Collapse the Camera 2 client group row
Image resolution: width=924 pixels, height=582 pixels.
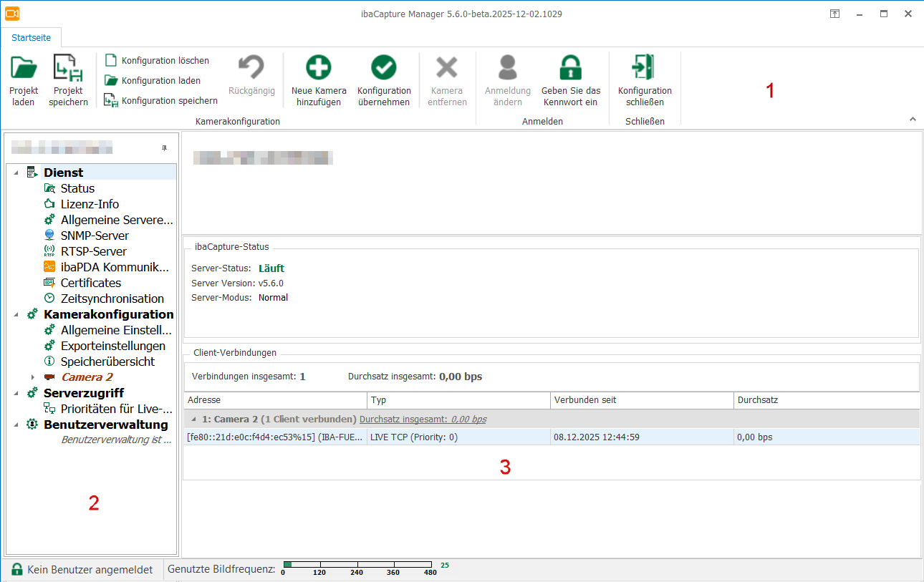(x=193, y=419)
